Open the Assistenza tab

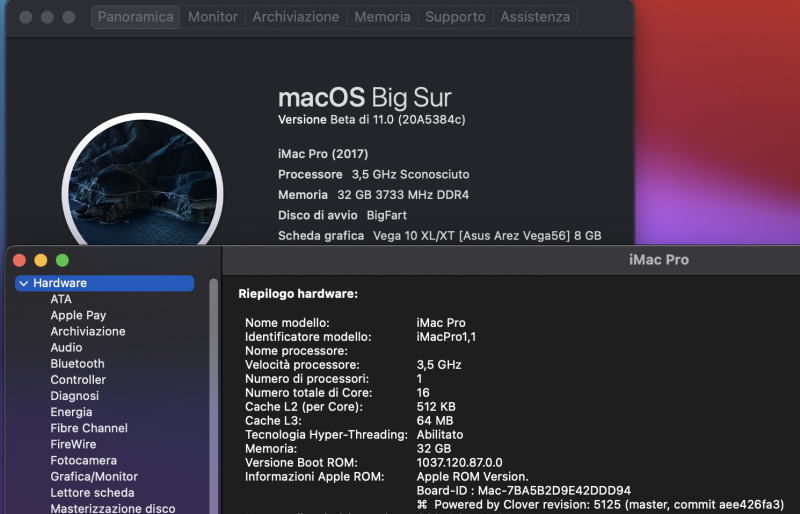(x=535, y=17)
